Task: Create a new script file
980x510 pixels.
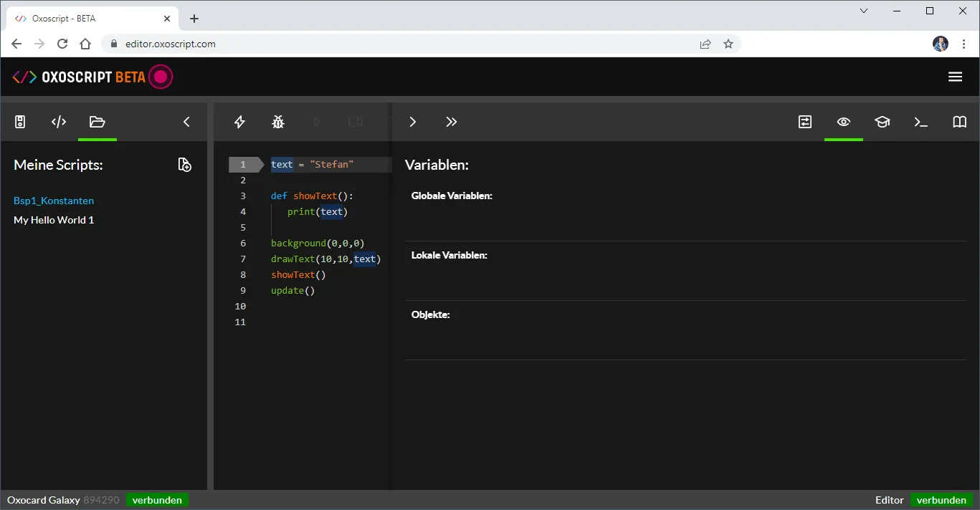Action: 184,165
